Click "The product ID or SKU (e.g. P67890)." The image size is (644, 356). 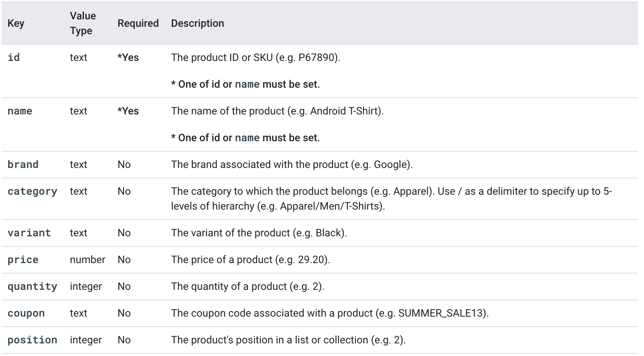click(x=256, y=58)
